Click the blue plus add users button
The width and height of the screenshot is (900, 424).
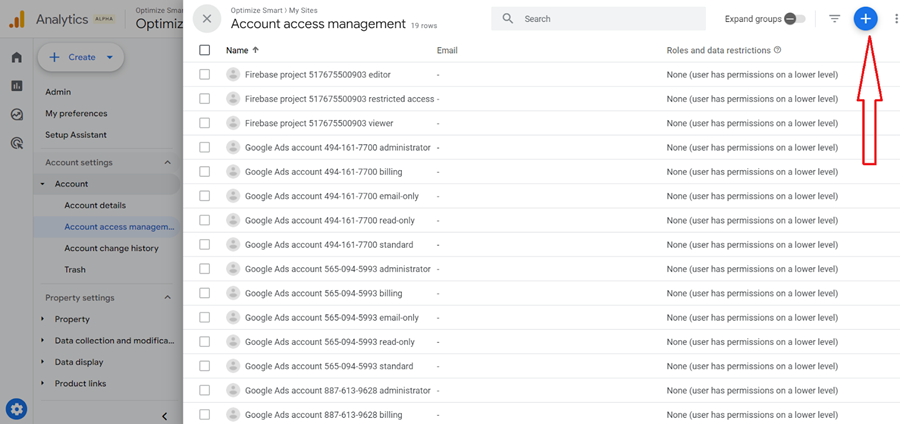pos(866,19)
